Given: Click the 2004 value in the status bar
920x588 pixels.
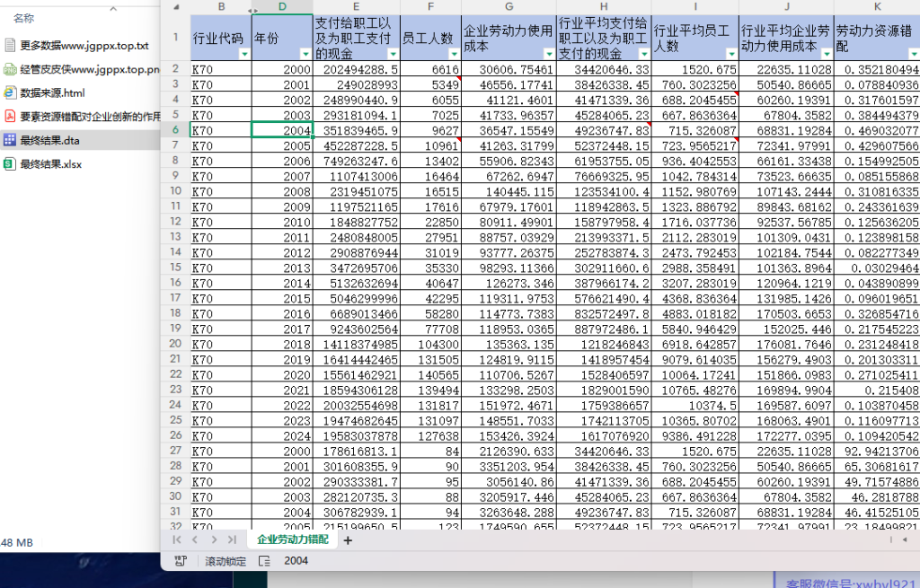Looking at the screenshot, I should tap(296, 560).
